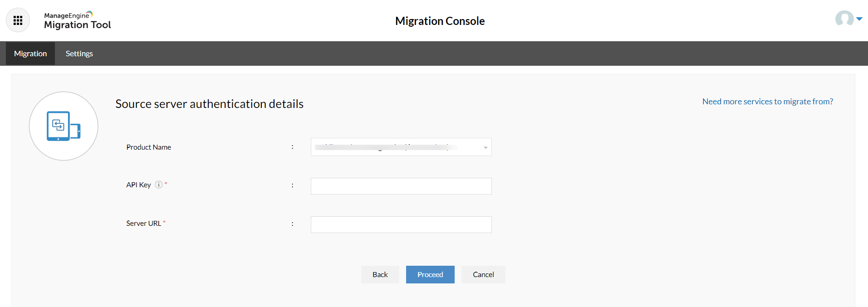Screen dimensions: 868x307
Task: Cancel the source server authentication
Action: click(x=483, y=274)
